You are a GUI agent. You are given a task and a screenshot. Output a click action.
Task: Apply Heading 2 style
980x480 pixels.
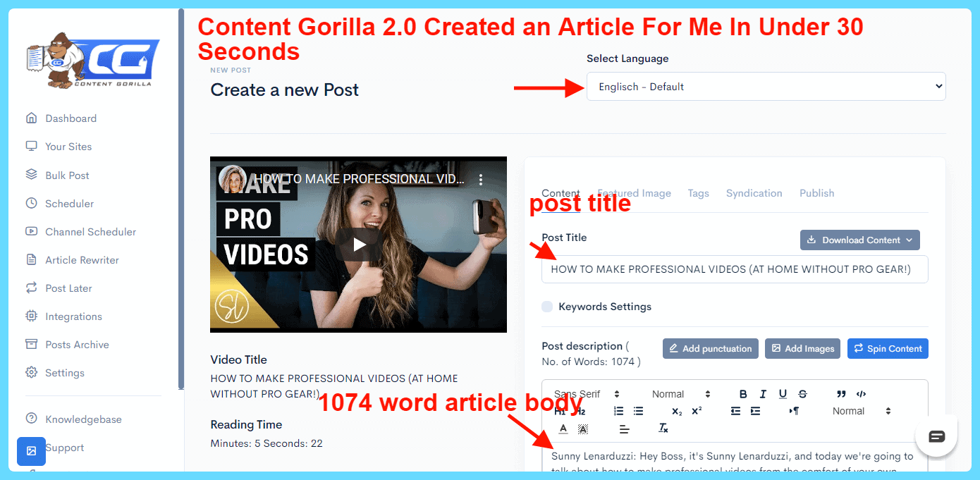[581, 412]
